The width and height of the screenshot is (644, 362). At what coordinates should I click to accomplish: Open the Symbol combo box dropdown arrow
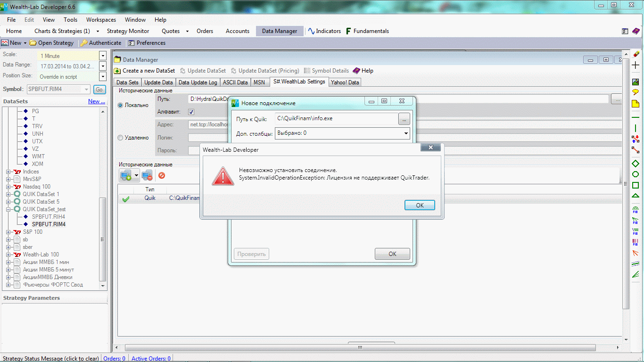point(86,89)
